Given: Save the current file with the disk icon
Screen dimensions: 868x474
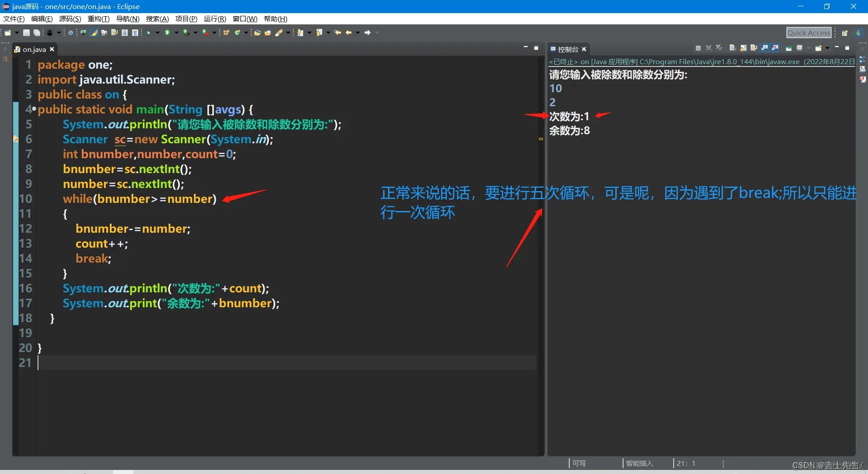Looking at the screenshot, I should click(x=26, y=33).
